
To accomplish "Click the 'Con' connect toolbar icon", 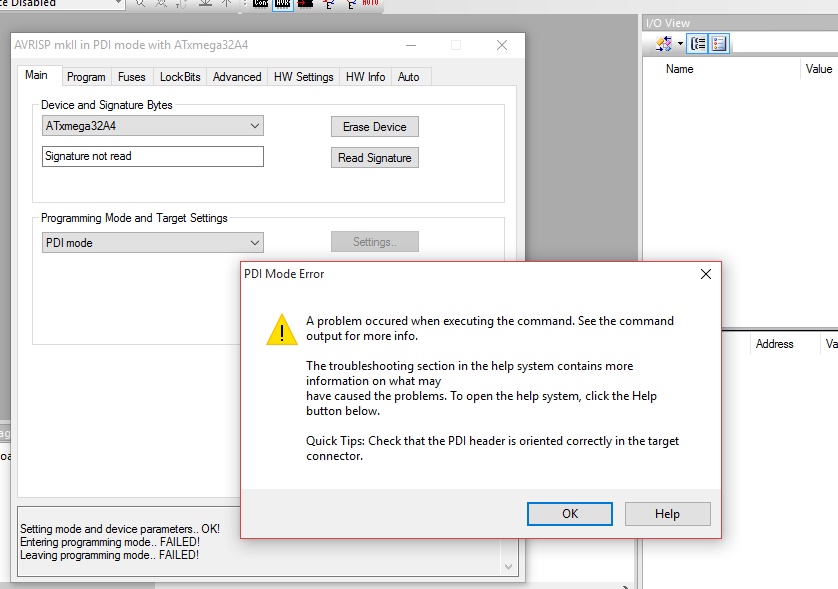I will (260, 4).
